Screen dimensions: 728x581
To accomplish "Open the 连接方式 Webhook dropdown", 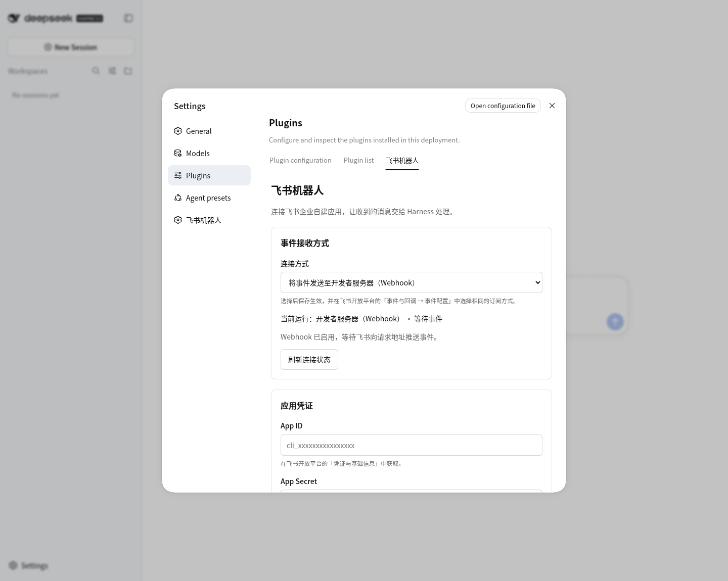I will click(x=412, y=282).
